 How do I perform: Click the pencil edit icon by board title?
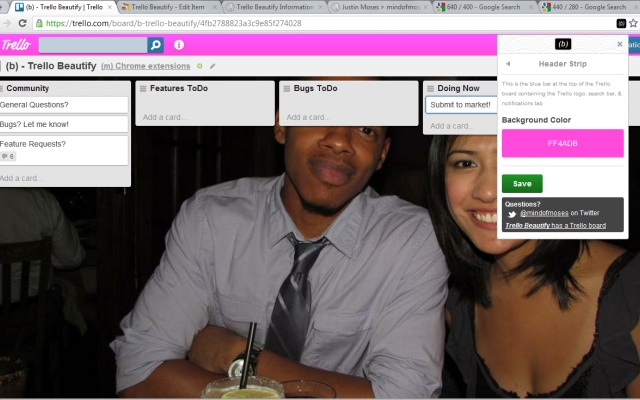tap(212, 66)
